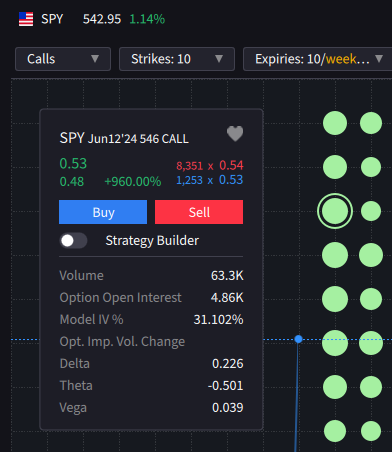Click the blue dot on the price line
392x452 pixels.
298,339
